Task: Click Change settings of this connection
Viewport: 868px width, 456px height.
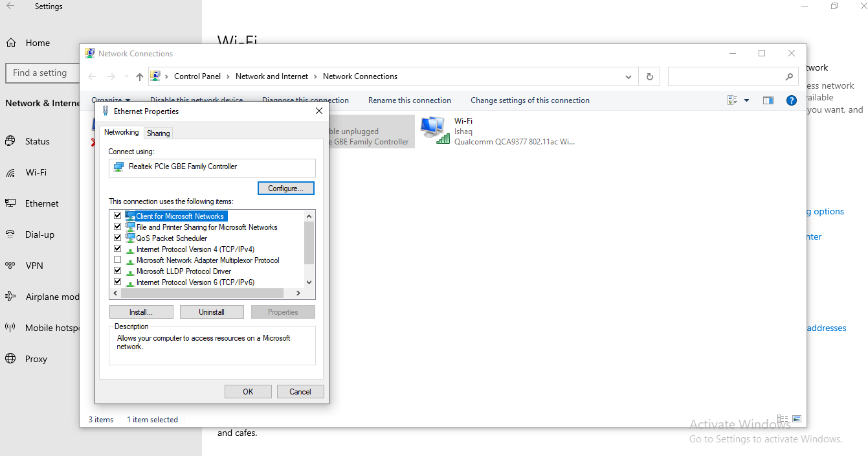Action: click(530, 100)
